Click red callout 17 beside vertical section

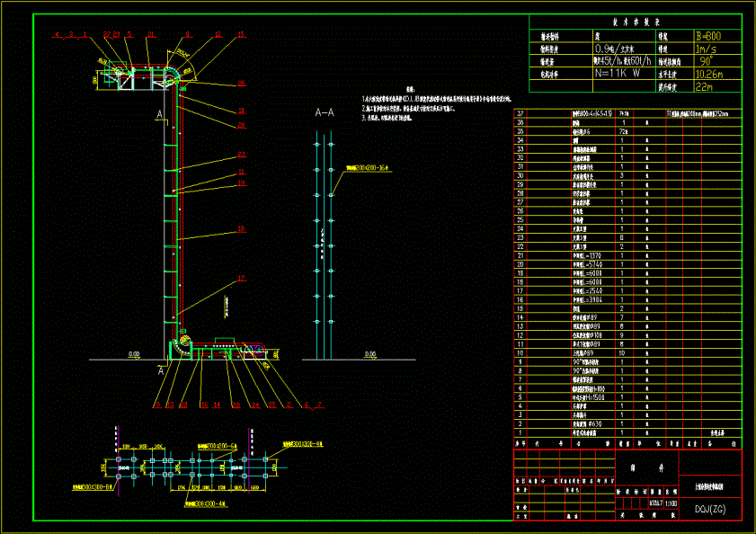tap(242, 279)
